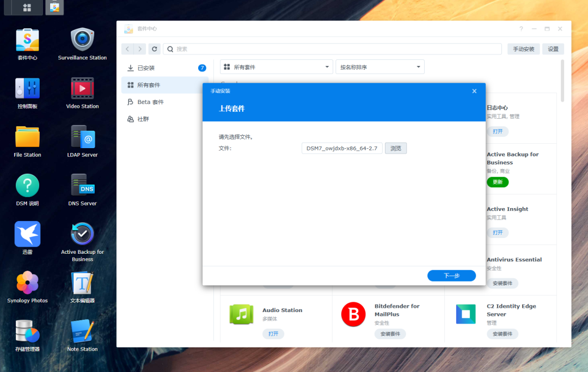Open DNS Server desktop icon
This screenshot has height=372, width=588.
coord(83,185)
